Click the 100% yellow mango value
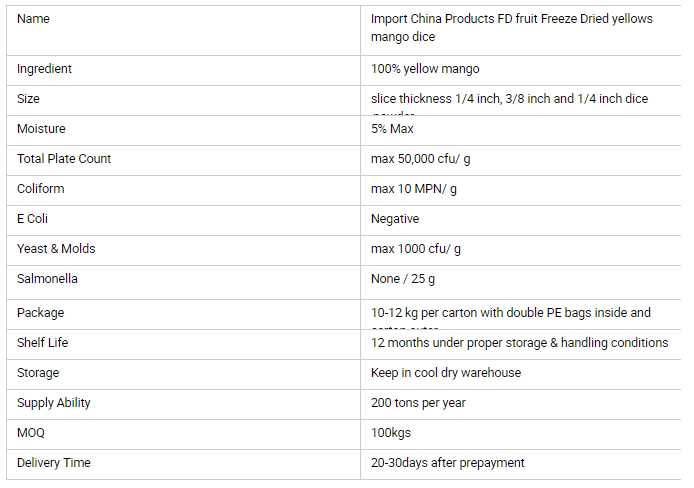 [x=425, y=69]
